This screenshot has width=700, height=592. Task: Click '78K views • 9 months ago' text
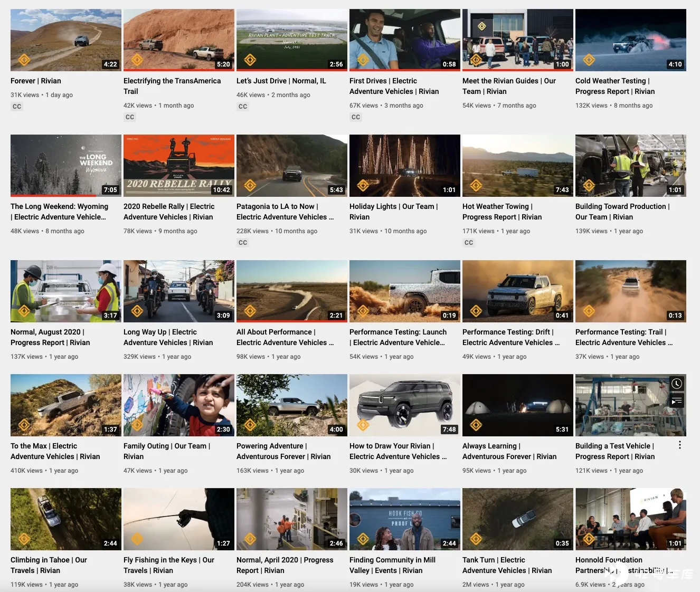click(x=160, y=231)
